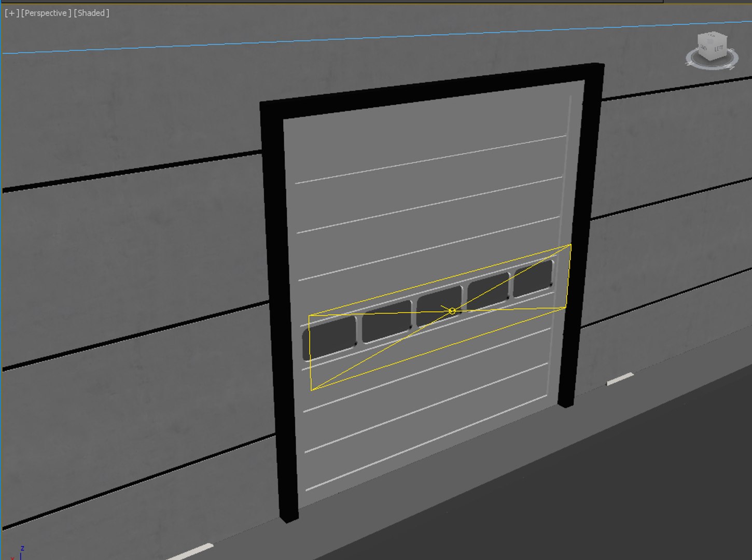Open the Shaded viewport shading menu
This screenshot has width=752, height=560.
[91, 13]
